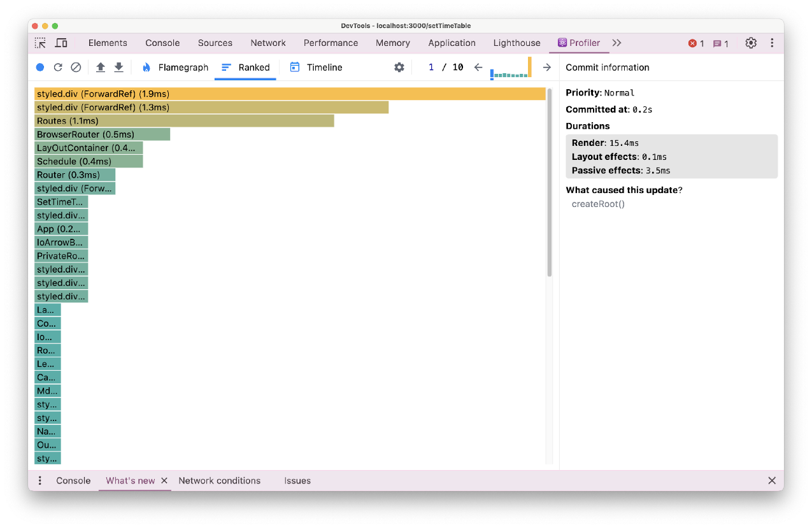
Task: Start profiling with the blue record button
Action: [40, 68]
